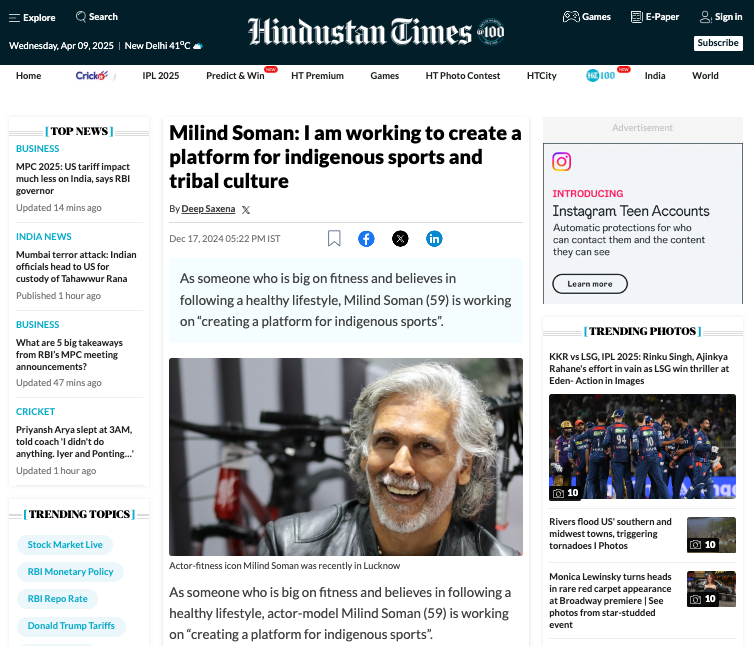Click TRENDING PHOTOS section heading
The height and width of the screenshot is (646, 754).
642,331
